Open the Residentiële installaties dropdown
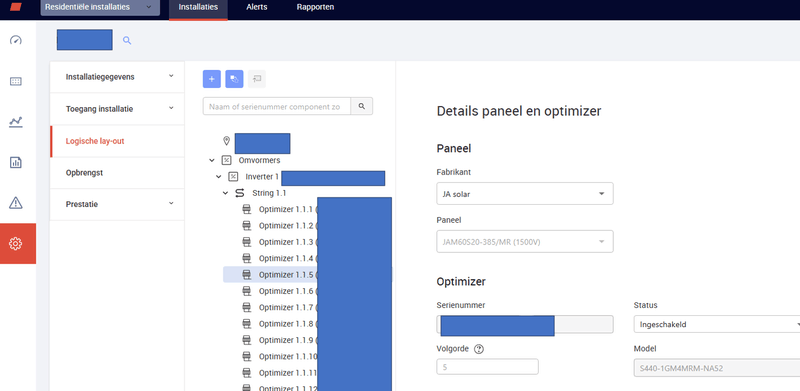800x391 pixels. (100, 7)
